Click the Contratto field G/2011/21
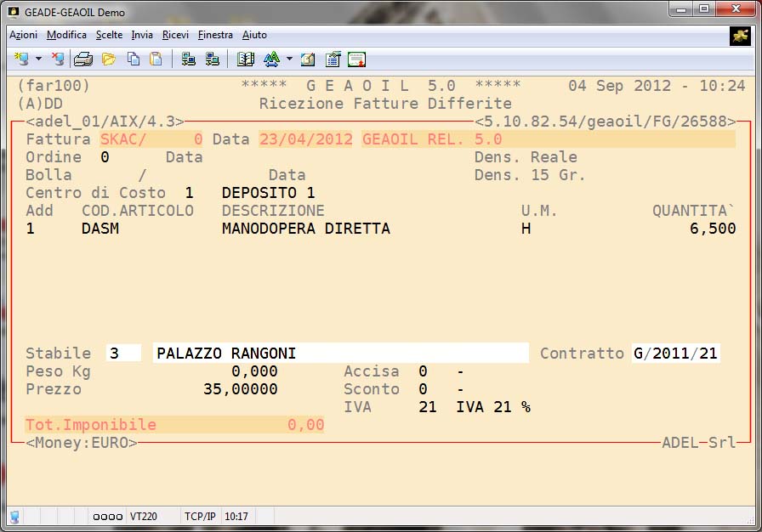762x532 pixels. (x=675, y=354)
